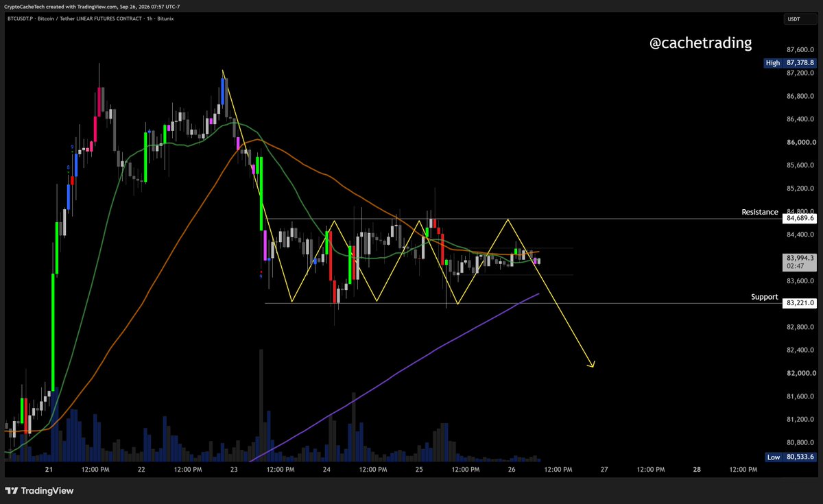The height and width of the screenshot is (504, 823).
Task: Click the 85,600.0 price axis value
Action: coord(800,165)
